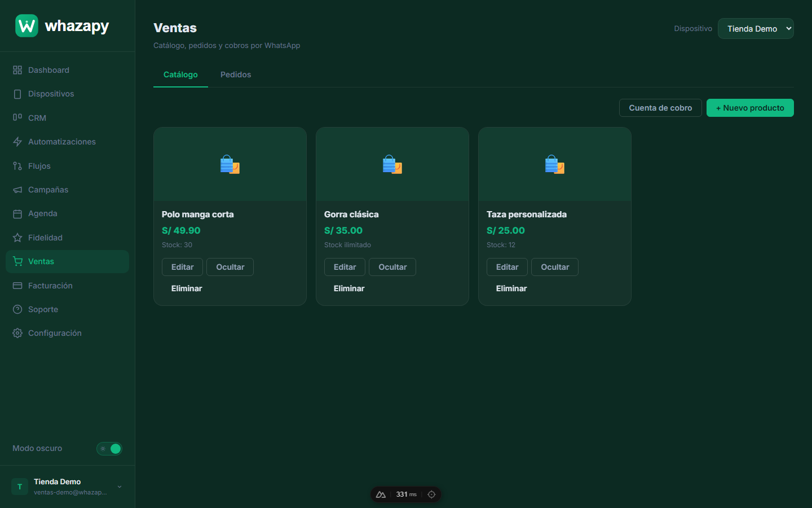This screenshot has width=812, height=508.
Task: Click shopping bag image of Taza personalizada
Action: [x=555, y=164]
